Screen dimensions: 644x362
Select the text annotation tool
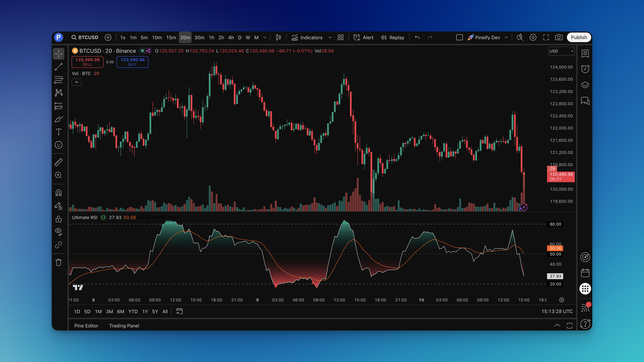(59, 132)
